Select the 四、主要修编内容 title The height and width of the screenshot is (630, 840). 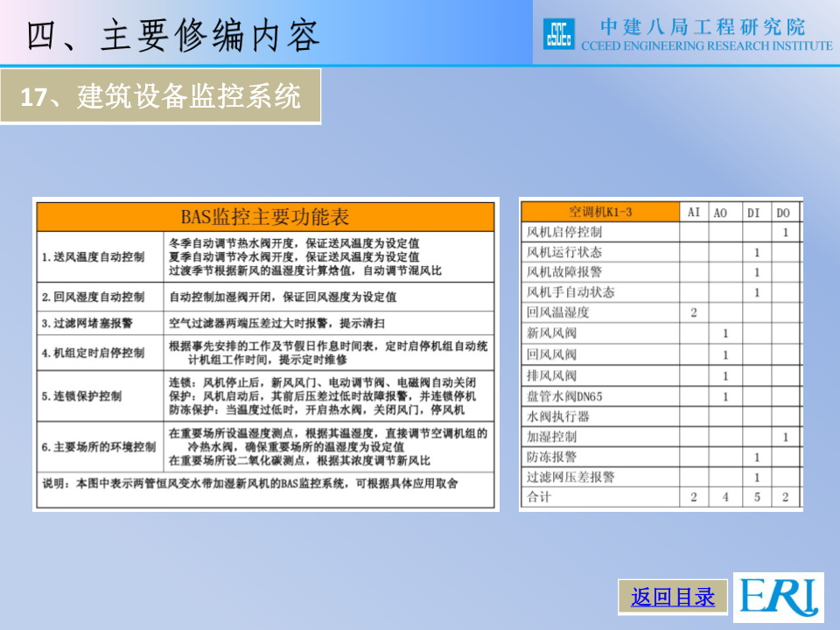point(173,35)
